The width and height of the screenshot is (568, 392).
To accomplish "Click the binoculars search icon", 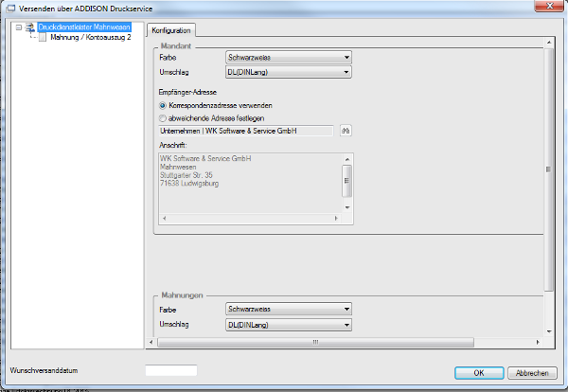I will click(346, 131).
